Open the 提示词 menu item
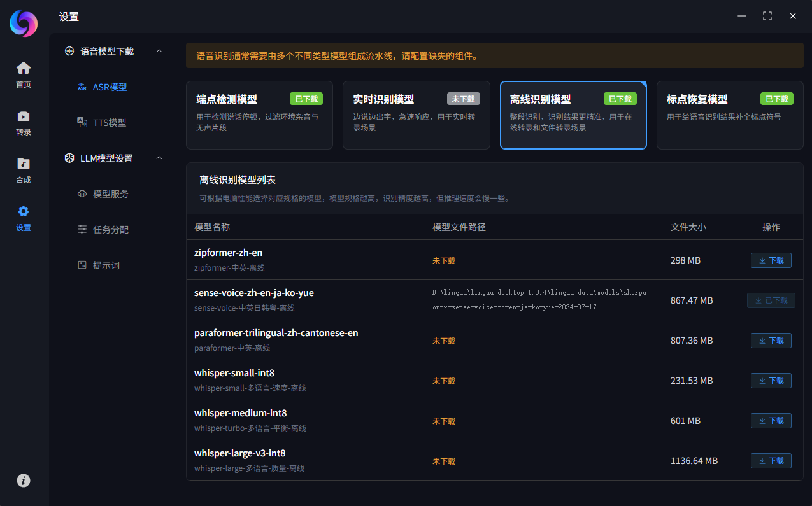 pos(113,265)
